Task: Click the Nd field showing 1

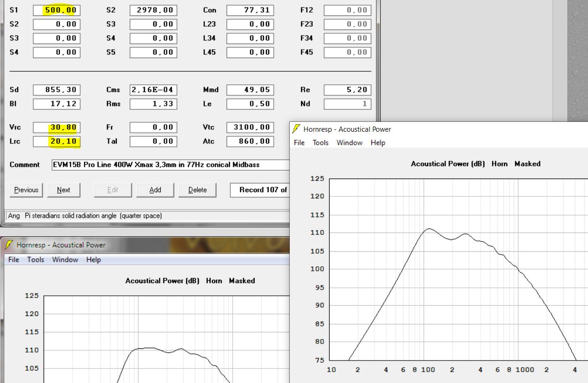Action: click(x=347, y=104)
